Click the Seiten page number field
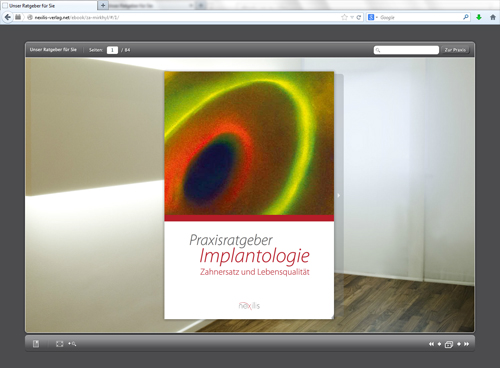This screenshot has height=368, width=500. 112,50
